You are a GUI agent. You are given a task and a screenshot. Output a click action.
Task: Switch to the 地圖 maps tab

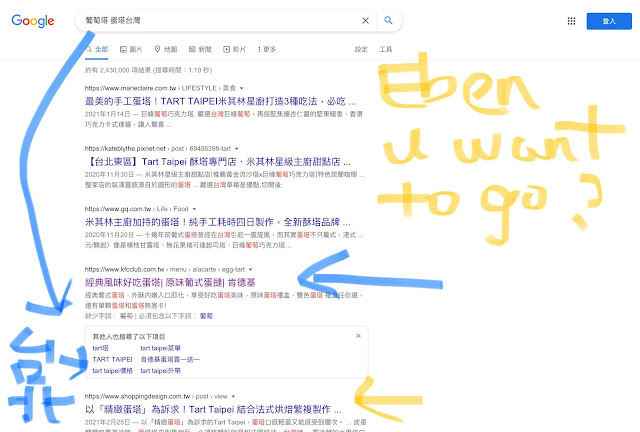pyautogui.click(x=166, y=49)
